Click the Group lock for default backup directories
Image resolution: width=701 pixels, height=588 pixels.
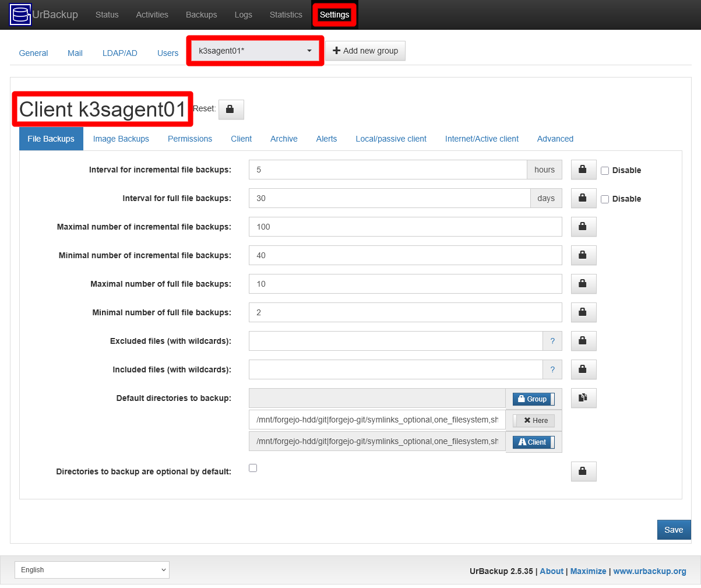tap(533, 399)
